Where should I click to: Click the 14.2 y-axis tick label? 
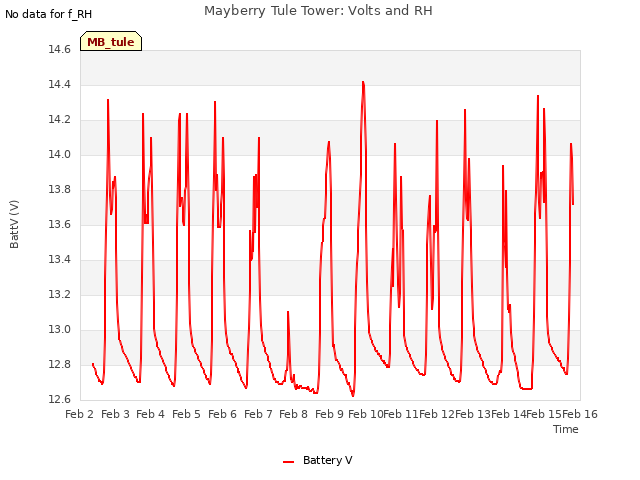[x=60, y=120]
